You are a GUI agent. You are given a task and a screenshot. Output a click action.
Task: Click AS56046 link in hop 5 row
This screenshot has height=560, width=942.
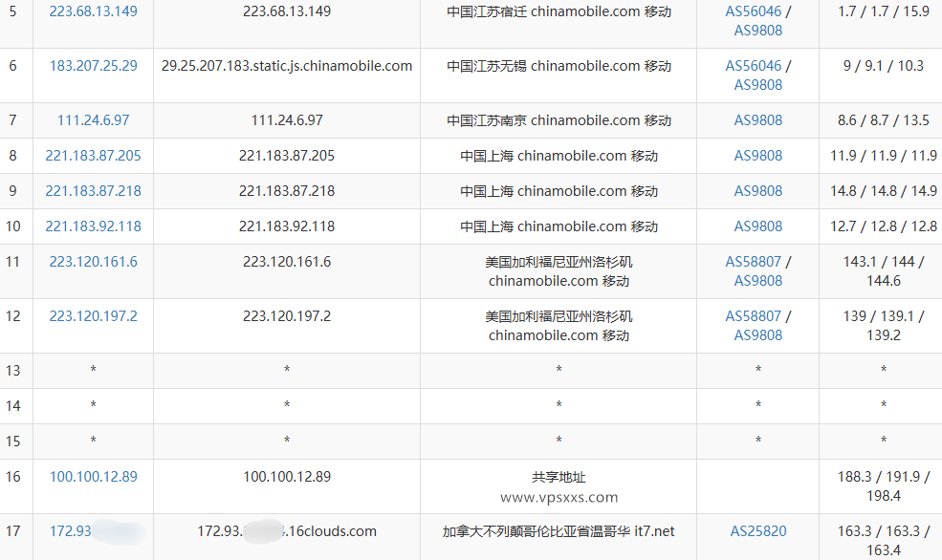pos(754,11)
